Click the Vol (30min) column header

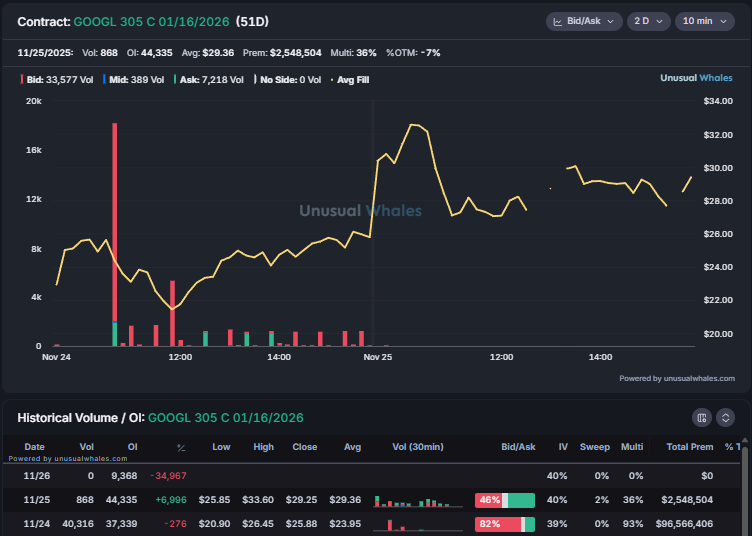point(418,447)
